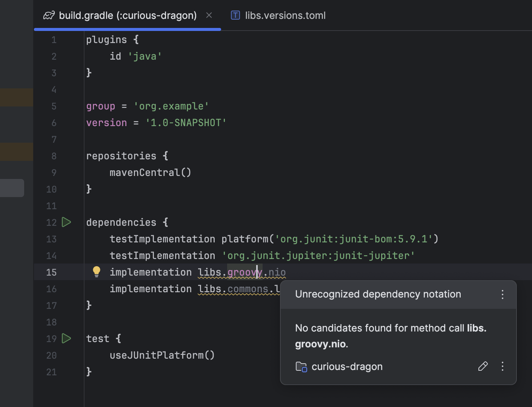The image size is (532, 407).
Task: Place cursor on libs.groovy.nio reference
Action: (x=241, y=272)
